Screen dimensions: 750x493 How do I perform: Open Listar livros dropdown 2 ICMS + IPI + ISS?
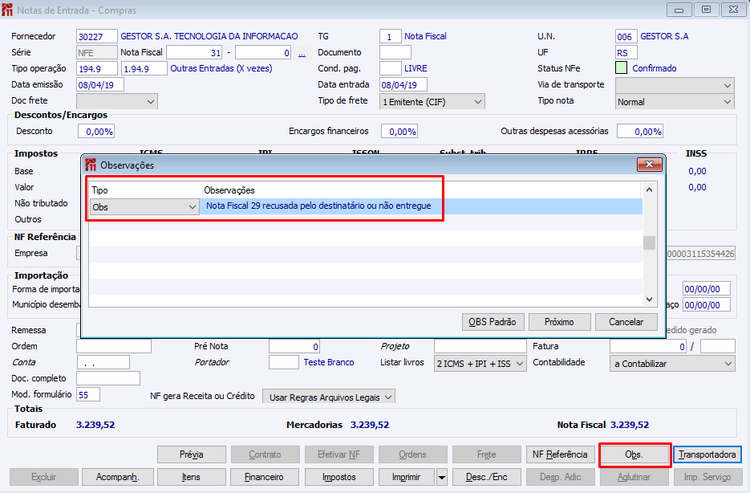tap(480, 363)
